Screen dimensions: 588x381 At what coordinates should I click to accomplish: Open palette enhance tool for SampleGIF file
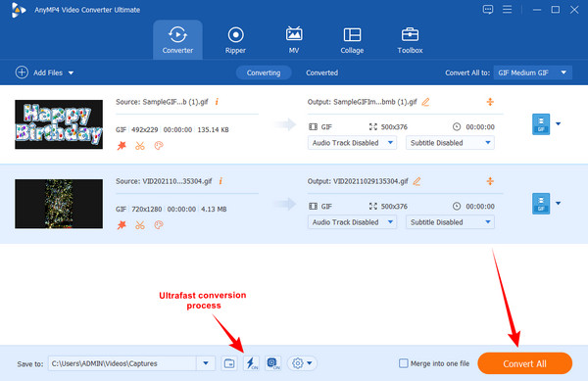click(159, 145)
